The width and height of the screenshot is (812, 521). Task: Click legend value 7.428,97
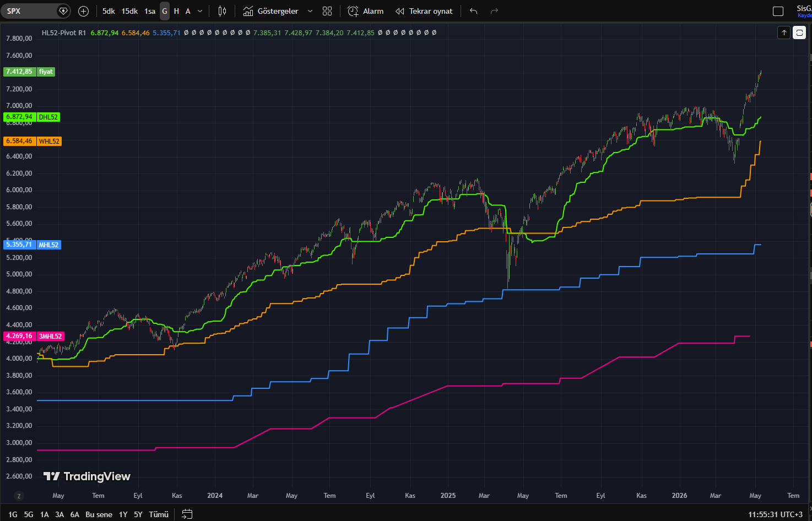pyautogui.click(x=299, y=33)
